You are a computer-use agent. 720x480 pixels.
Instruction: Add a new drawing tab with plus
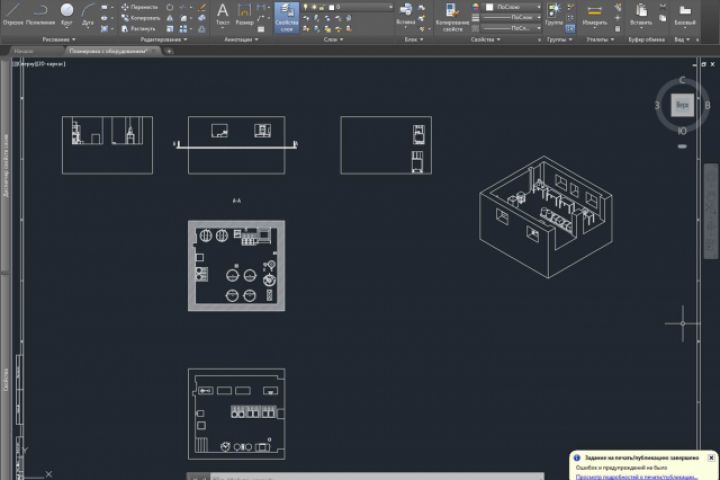tap(169, 51)
